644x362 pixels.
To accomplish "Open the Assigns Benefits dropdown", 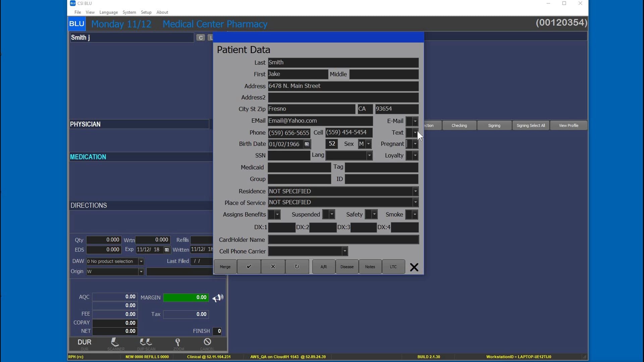I will tap(277, 215).
